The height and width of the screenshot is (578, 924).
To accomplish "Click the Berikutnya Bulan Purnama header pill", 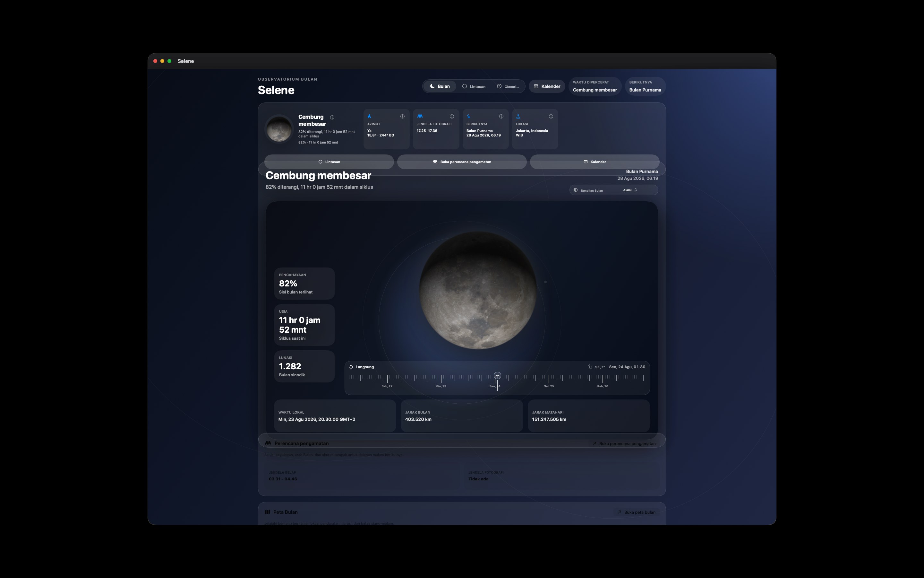I will (645, 86).
